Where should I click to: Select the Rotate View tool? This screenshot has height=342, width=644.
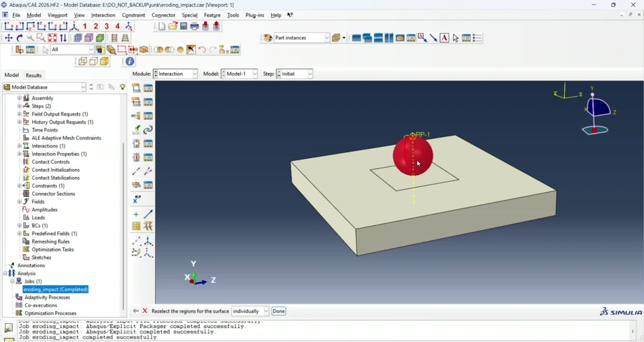tap(19, 38)
